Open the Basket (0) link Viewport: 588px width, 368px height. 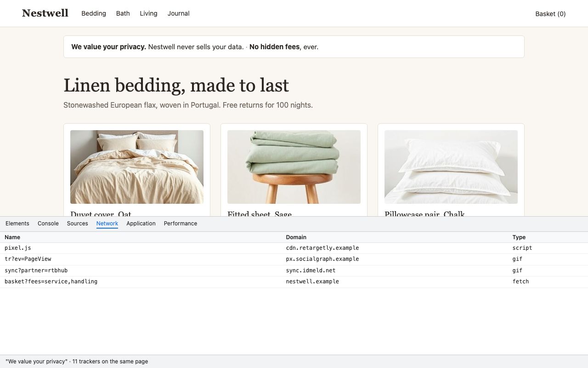(550, 14)
